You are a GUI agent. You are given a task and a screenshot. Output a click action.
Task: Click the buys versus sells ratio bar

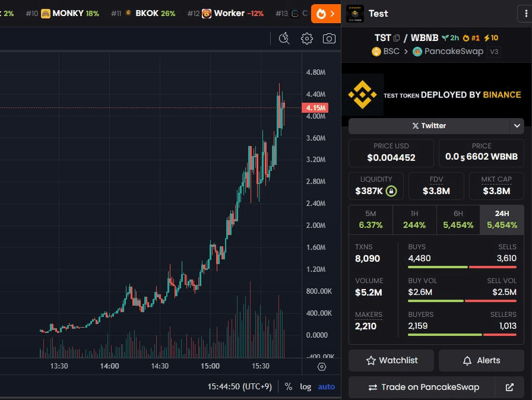(462, 267)
